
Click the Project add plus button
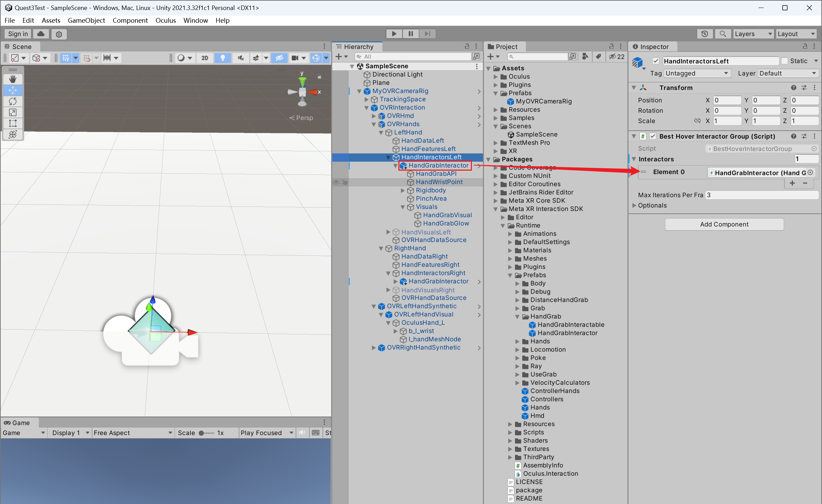click(493, 57)
